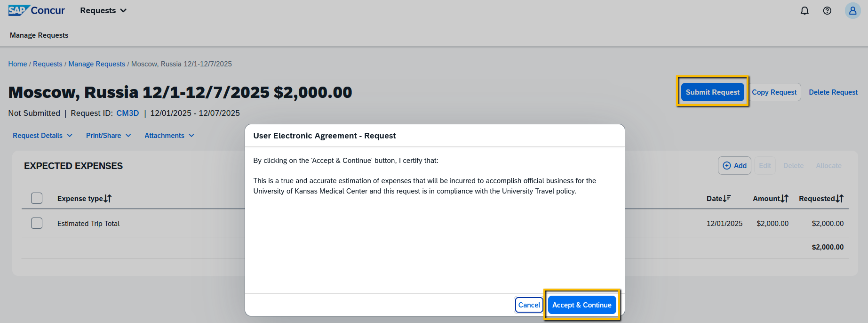Toggle the select-all expenses checkbox
The height and width of the screenshot is (323, 868).
37,198
